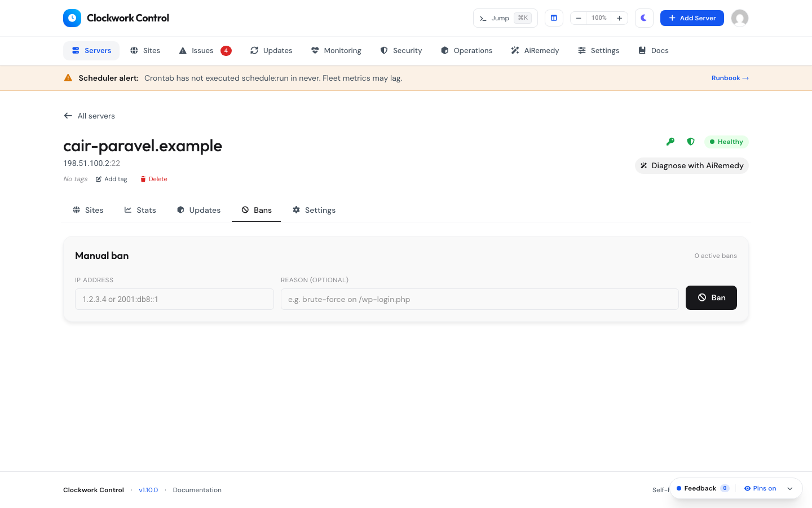
Task: Click the scheduler alert warning icon
Action: [x=68, y=78]
